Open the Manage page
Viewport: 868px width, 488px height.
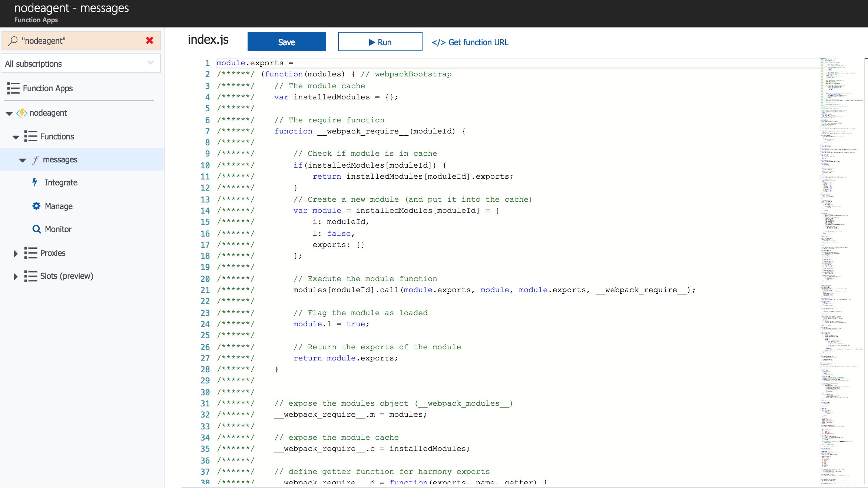59,206
